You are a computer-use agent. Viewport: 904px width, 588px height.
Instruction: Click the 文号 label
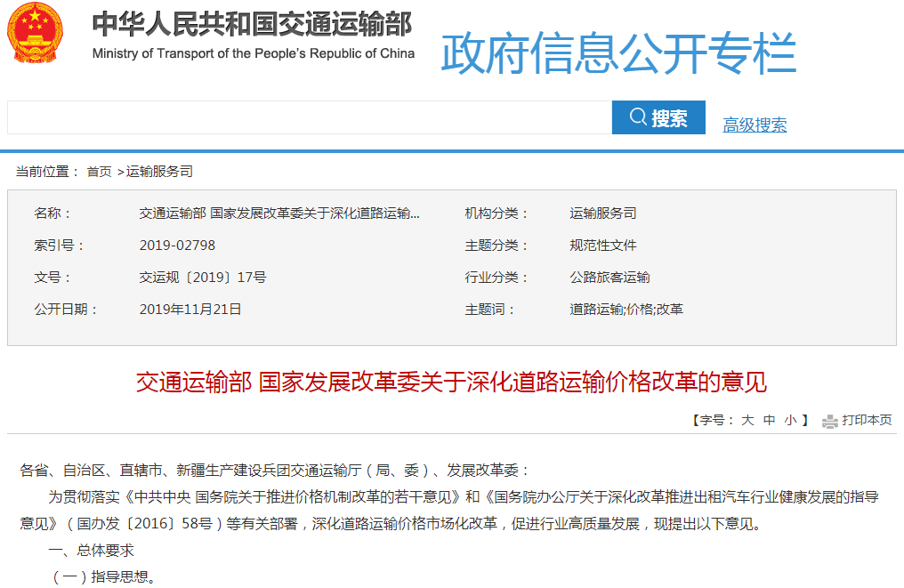52,278
